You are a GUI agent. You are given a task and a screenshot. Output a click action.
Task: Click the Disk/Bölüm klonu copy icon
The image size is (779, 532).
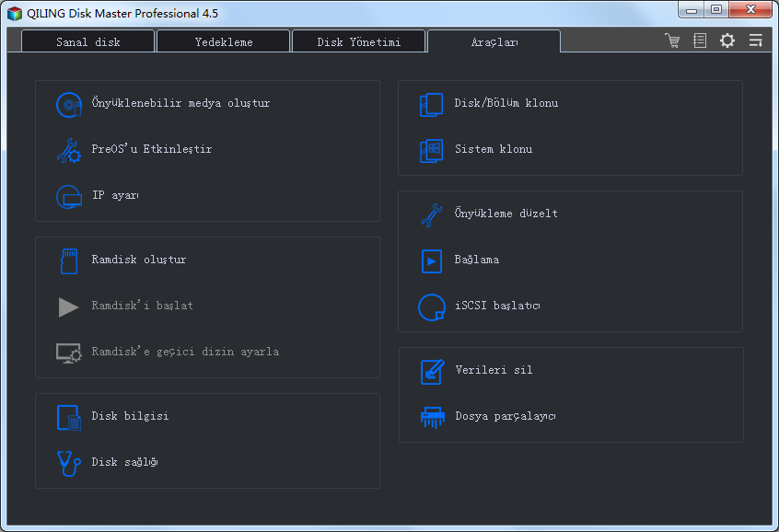[x=431, y=105]
